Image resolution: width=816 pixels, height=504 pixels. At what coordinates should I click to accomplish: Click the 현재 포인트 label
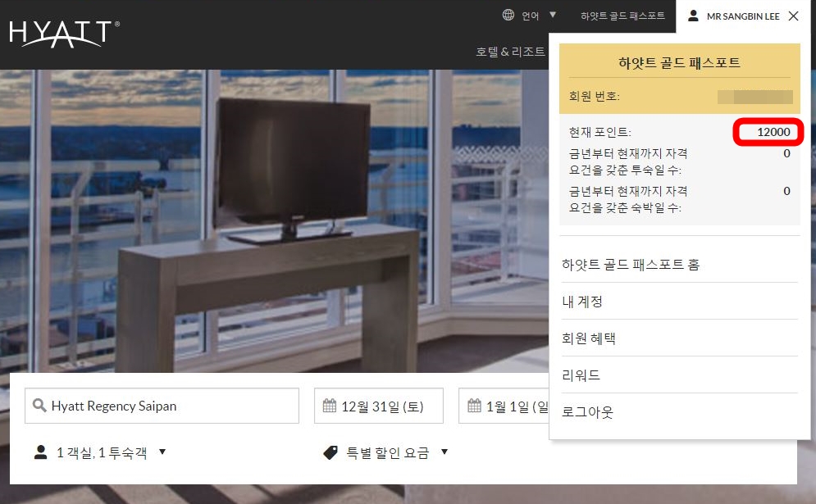coord(599,132)
